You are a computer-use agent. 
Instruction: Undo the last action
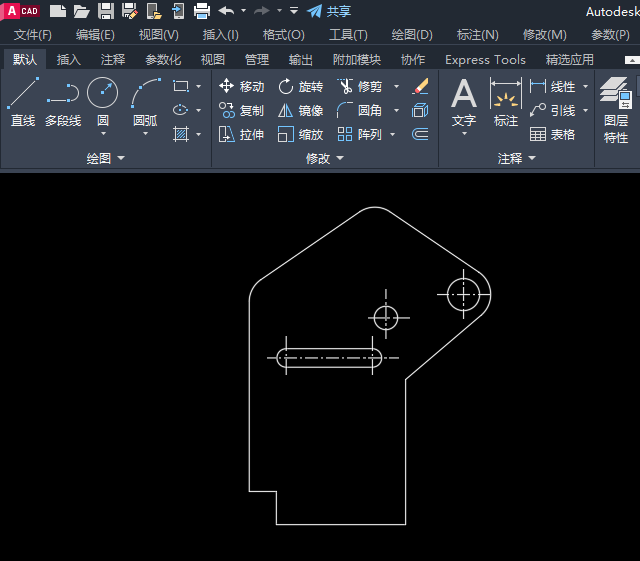pyautogui.click(x=226, y=11)
